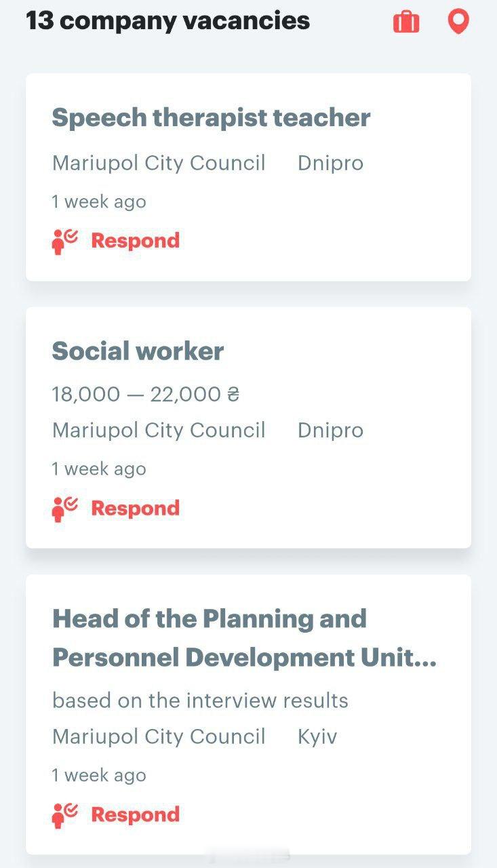The height and width of the screenshot is (868, 497).
Task: Click the 18,000 — 22,000 ₴ salary text
Action: point(146,394)
